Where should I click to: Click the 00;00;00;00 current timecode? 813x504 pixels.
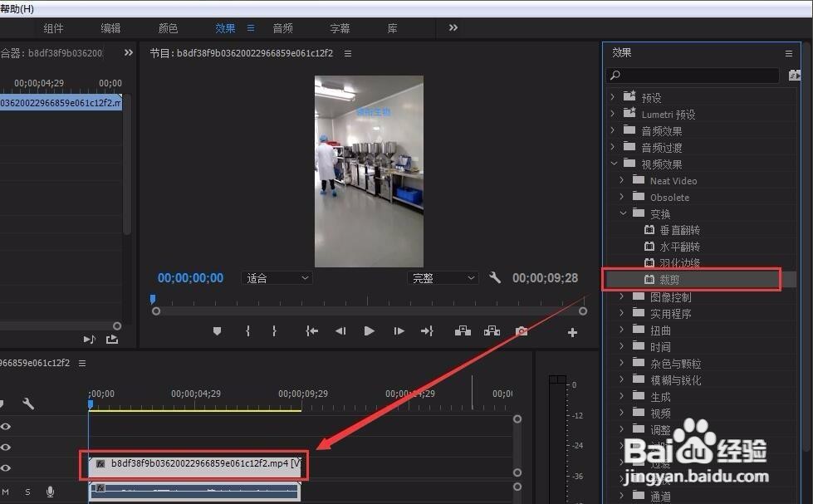[x=190, y=278]
